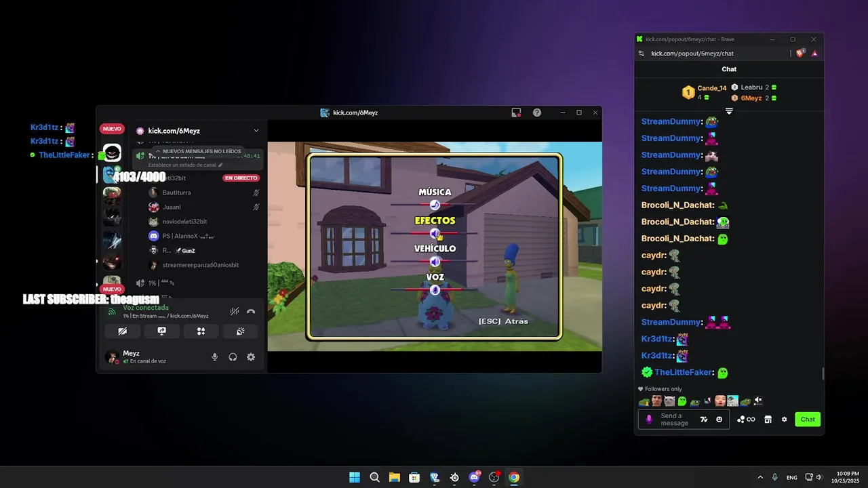Disconnect from voice with hang-up icon

[251, 312]
